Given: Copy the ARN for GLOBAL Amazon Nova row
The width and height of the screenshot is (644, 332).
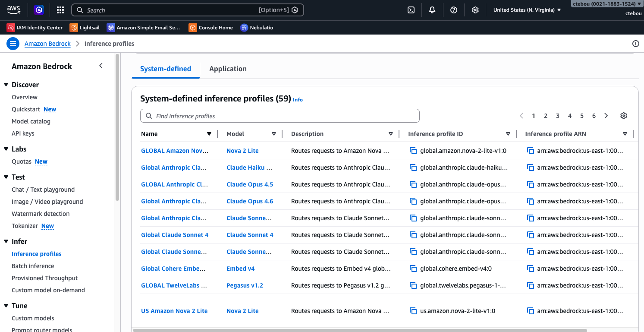Looking at the screenshot, I should point(530,150).
